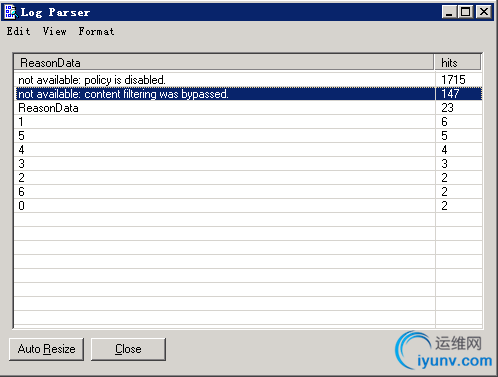498x377 pixels.
Task: Sort by the ReasonData column header
Action: (224, 62)
